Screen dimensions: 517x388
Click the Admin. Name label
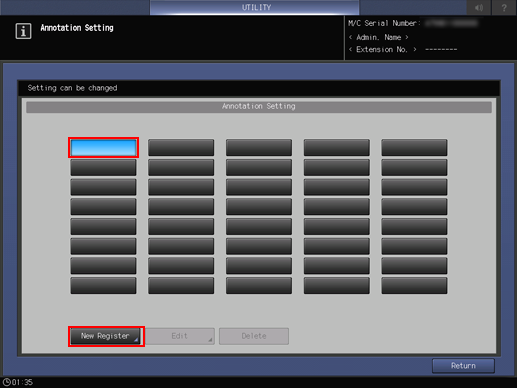[x=379, y=37]
